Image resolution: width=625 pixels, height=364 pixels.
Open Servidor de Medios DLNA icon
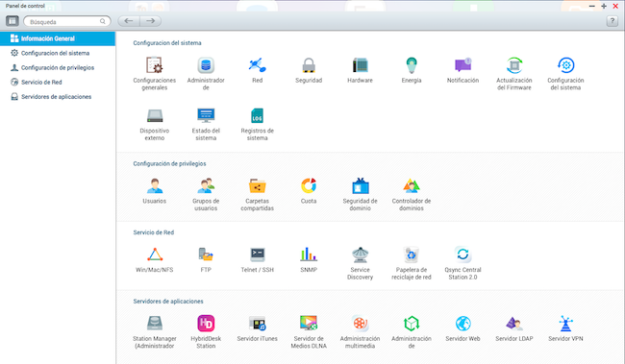point(309,324)
